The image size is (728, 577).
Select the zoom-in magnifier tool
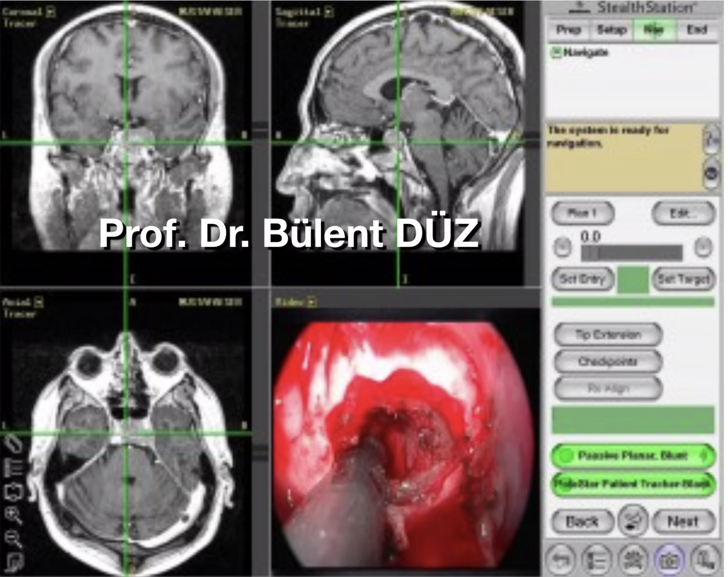point(14,515)
